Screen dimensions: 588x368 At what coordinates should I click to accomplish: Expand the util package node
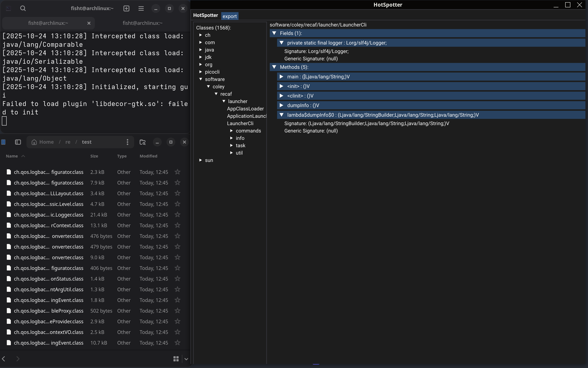(232, 153)
